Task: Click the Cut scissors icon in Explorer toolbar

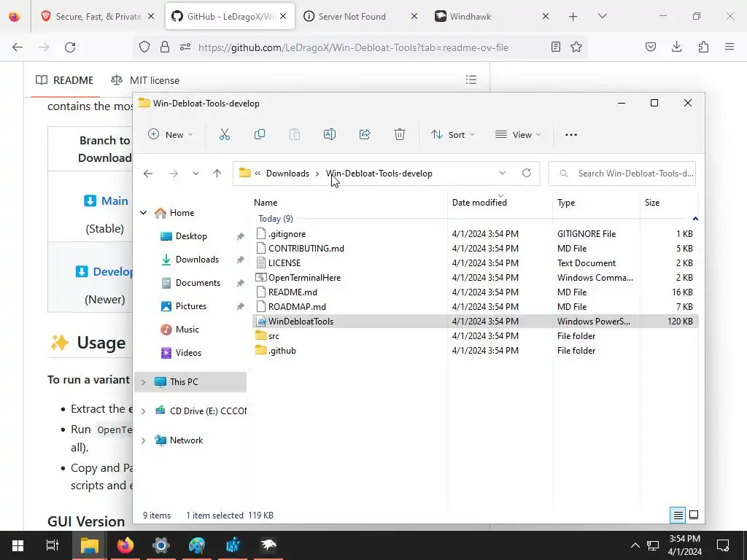Action: pos(225,135)
